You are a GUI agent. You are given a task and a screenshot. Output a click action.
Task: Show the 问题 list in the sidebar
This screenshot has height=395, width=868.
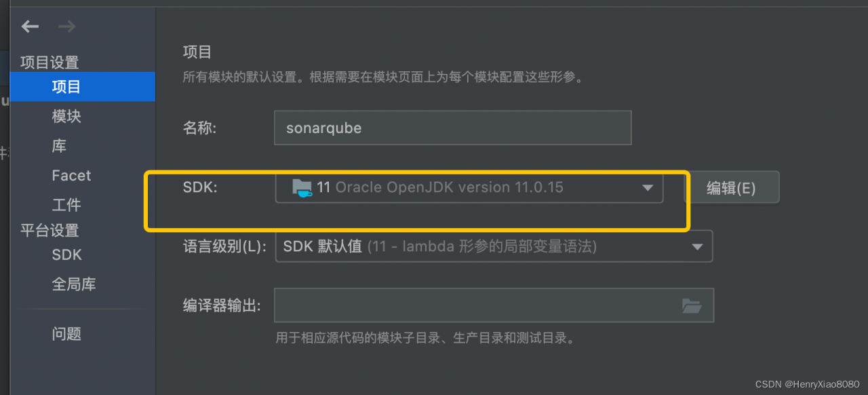(66, 334)
